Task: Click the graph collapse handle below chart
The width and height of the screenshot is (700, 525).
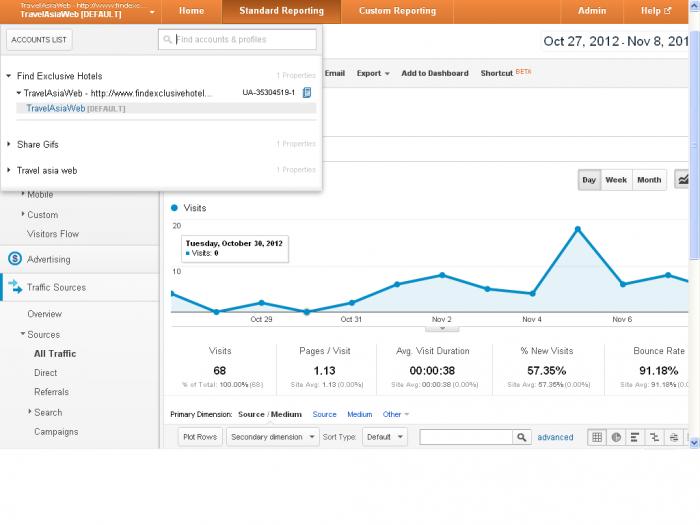Action: [x=442, y=329]
